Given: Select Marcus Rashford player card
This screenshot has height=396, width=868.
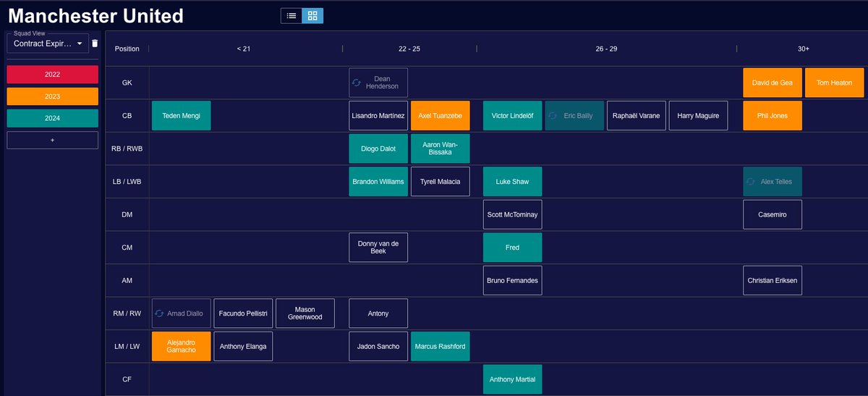Looking at the screenshot, I should tap(440, 346).
